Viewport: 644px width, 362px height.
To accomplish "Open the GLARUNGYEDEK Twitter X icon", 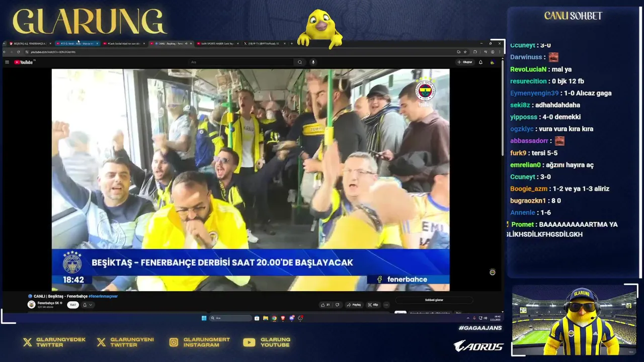I will point(27,342).
